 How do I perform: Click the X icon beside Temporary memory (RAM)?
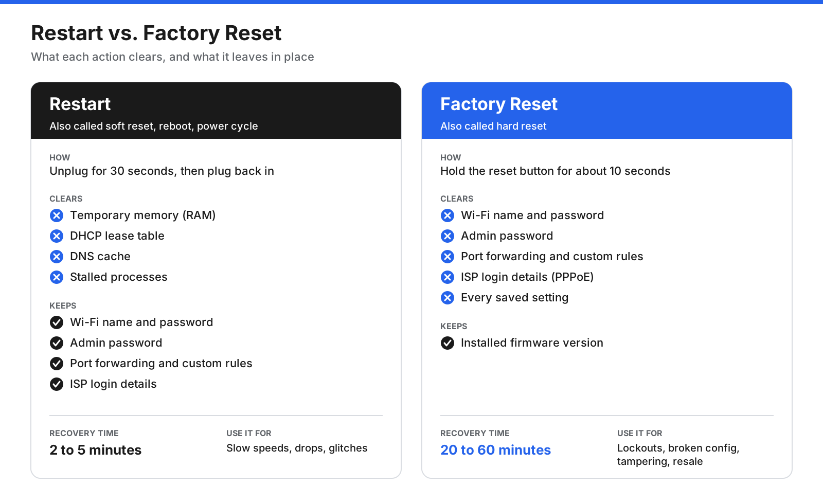(57, 215)
